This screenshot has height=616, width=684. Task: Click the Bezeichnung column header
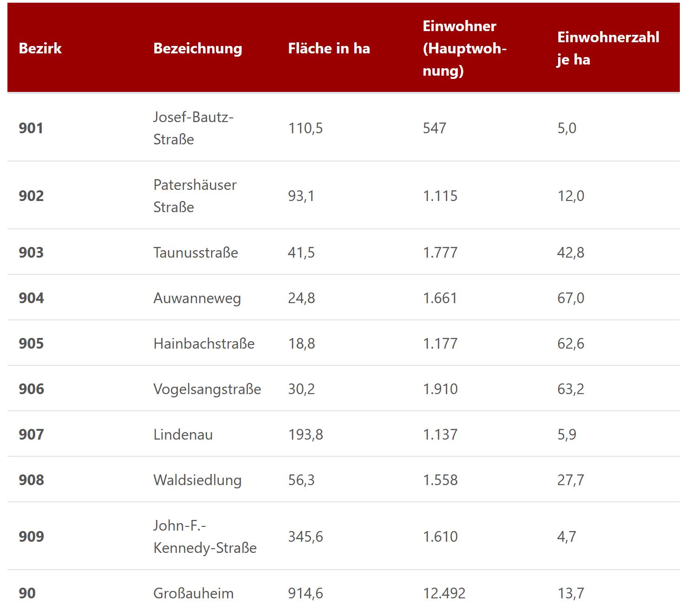(198, 48)
